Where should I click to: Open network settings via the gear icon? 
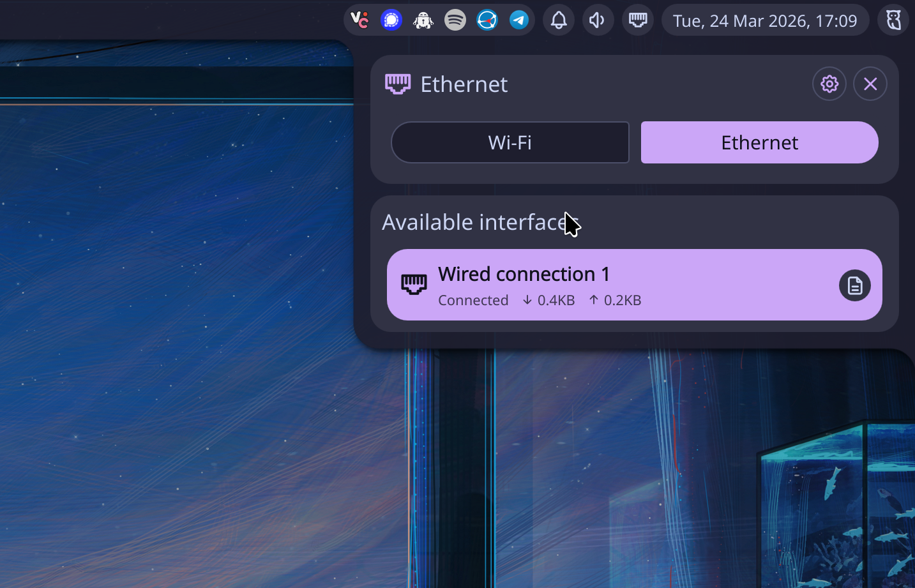[x=829, y=84]
